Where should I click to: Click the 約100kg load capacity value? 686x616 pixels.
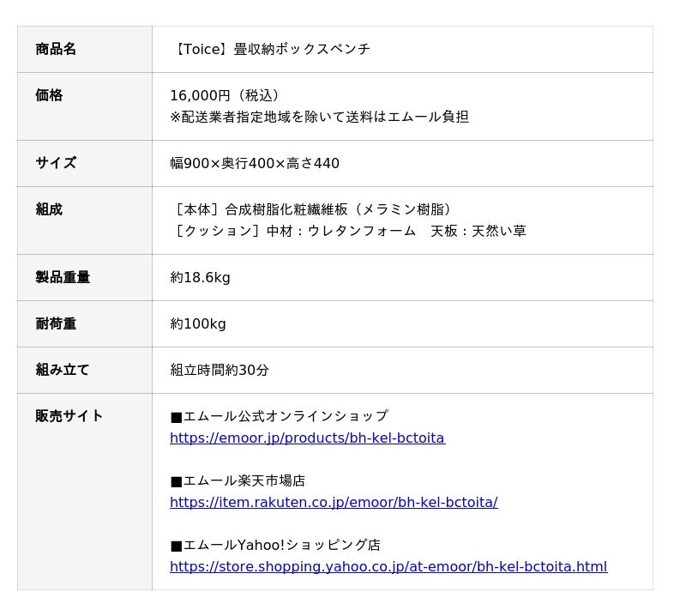point(198,324)
